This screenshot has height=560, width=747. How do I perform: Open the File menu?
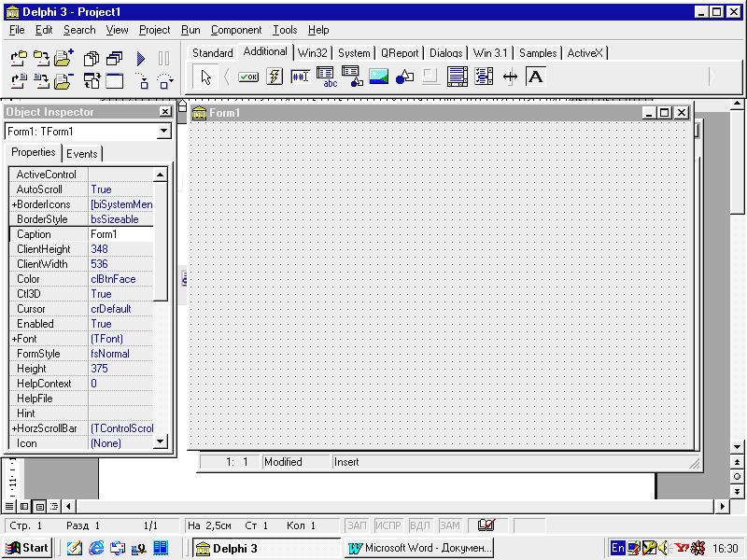(17, 30)
